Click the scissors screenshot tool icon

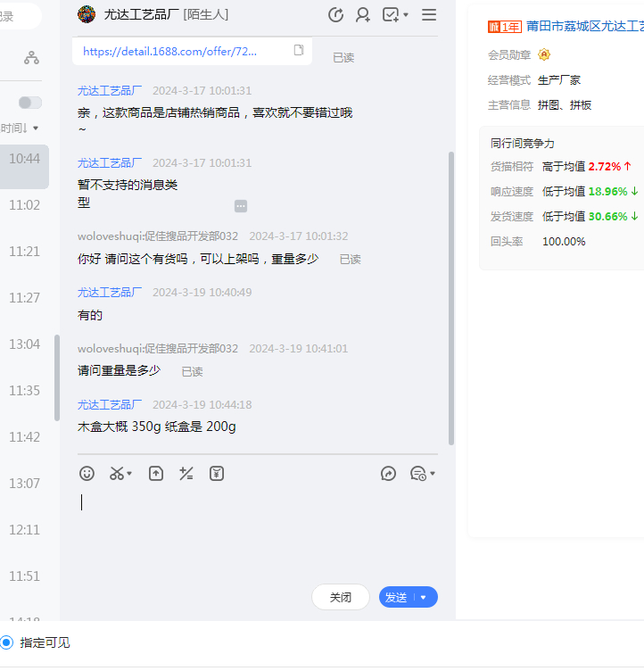tap(117, 474)
